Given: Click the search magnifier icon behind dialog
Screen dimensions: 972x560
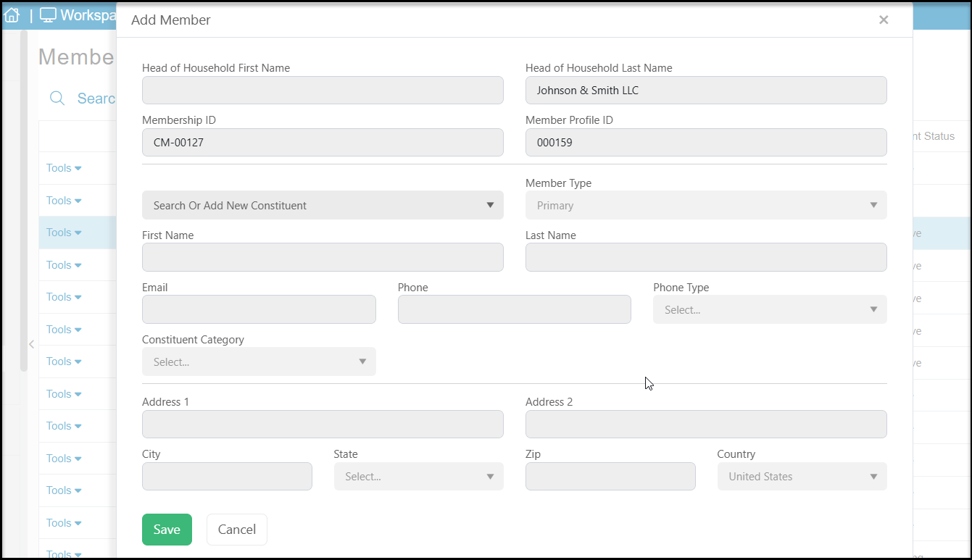Looking at the screenshot, I should tap(57, 99).
